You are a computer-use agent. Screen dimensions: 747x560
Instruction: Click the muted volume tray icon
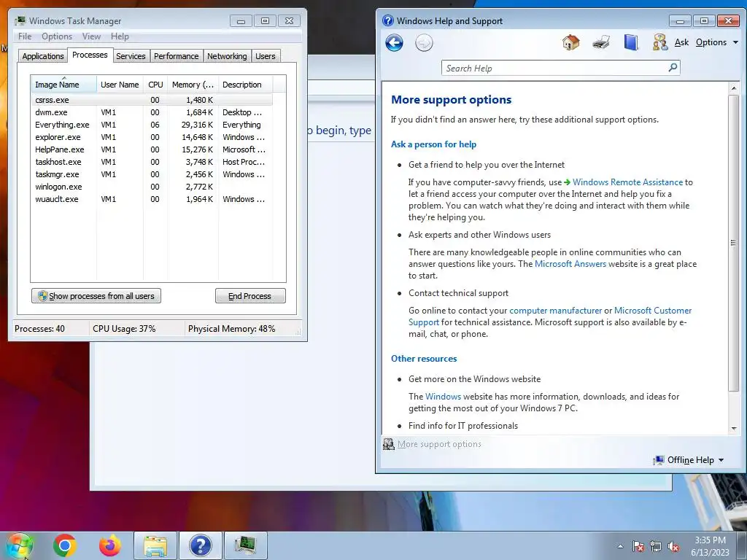click(673, 546)
